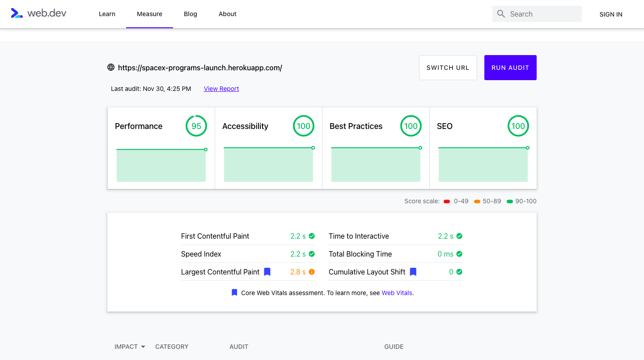
Task: Click the search magnifier icon
Action: [501, 14]
